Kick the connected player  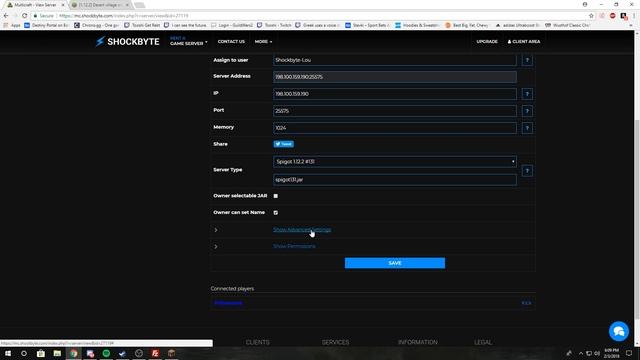(527, 303)
